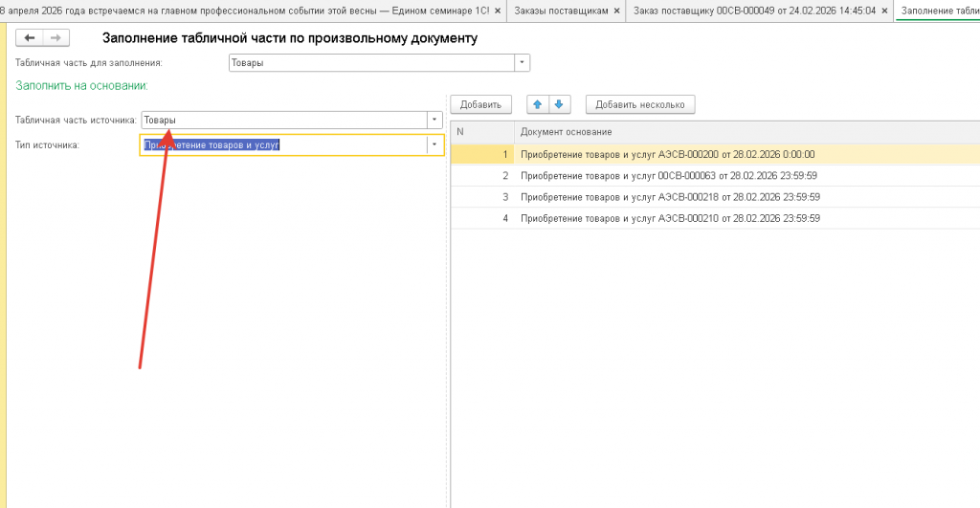Move row down with blue down arrow

(559, 104)
